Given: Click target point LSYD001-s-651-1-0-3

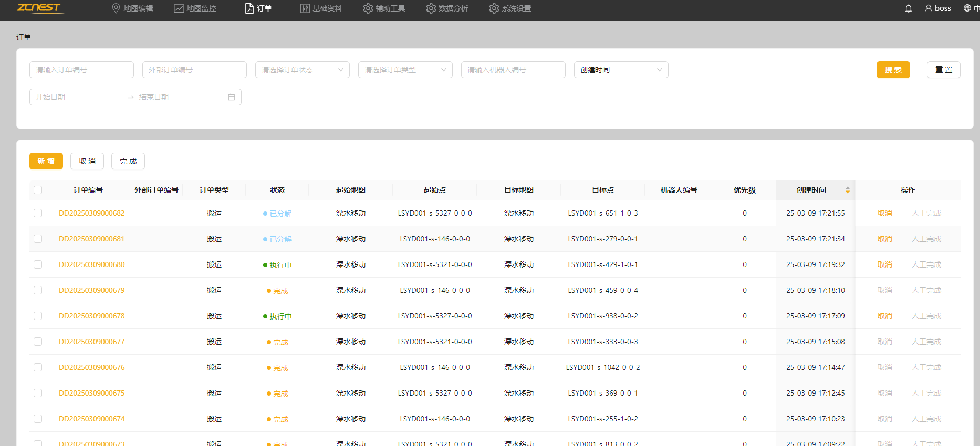Looking at the screenshot, I should [603, 213].
